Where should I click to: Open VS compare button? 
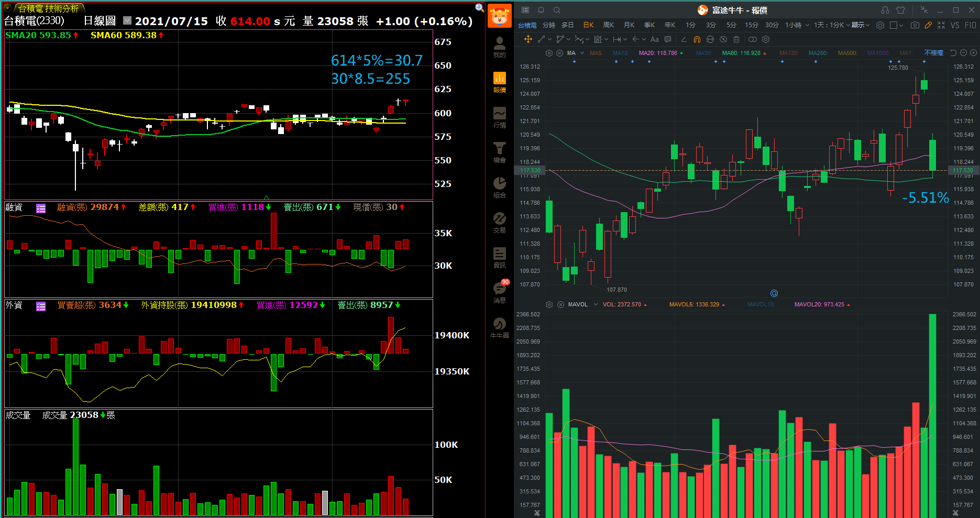955,25
